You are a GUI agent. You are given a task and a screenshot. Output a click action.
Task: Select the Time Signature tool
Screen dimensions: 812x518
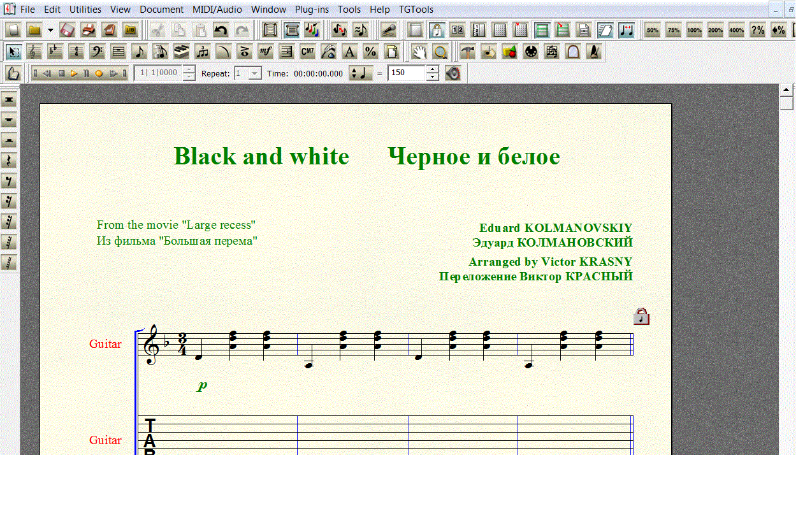76,52
